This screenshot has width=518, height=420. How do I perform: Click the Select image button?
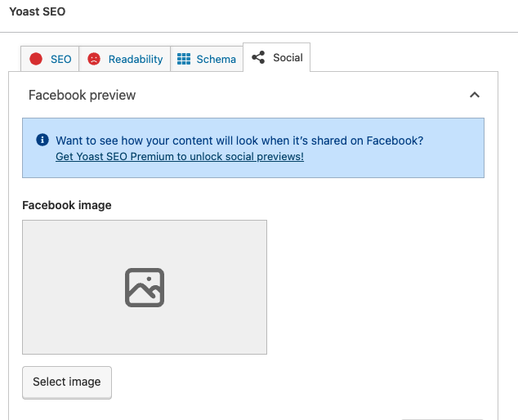[67, 382]
